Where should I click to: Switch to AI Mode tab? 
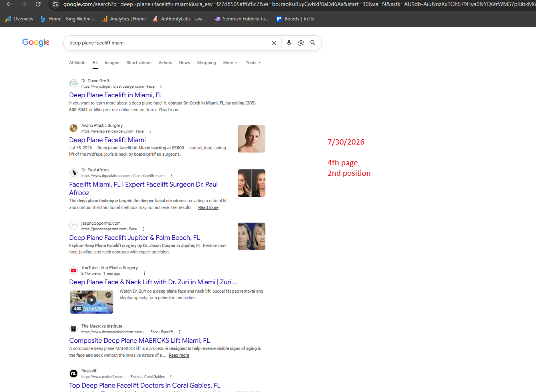[77, 63]
